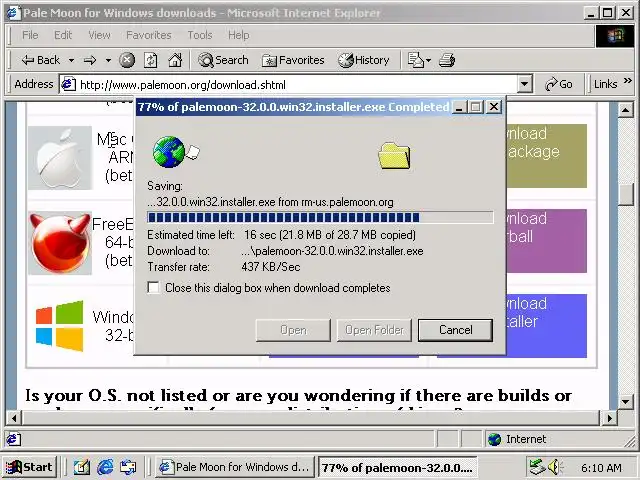
Task: Open the Tools menu
Action: [x=200, y=35]
